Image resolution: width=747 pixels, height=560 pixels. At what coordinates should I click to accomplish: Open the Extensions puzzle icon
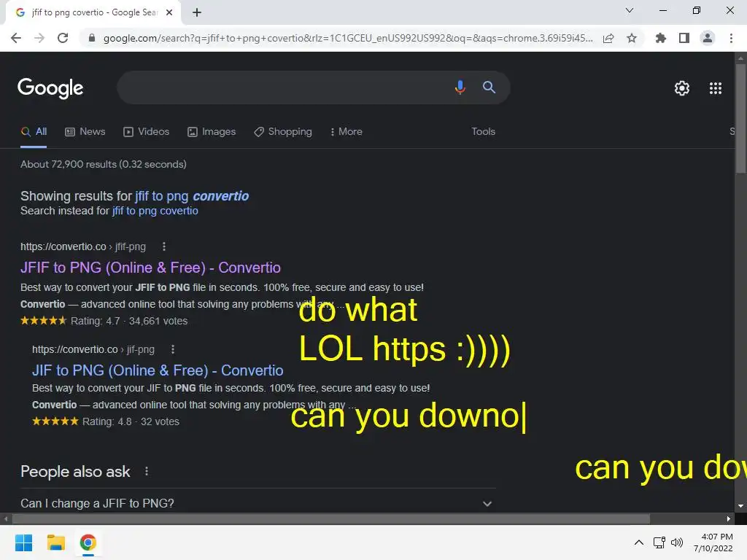[x=661, y=38]
